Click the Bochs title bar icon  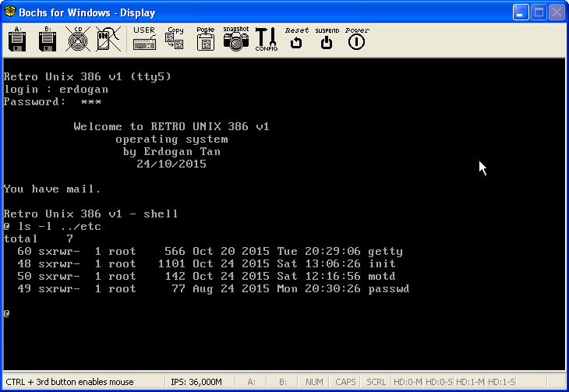tap(10, 12)
